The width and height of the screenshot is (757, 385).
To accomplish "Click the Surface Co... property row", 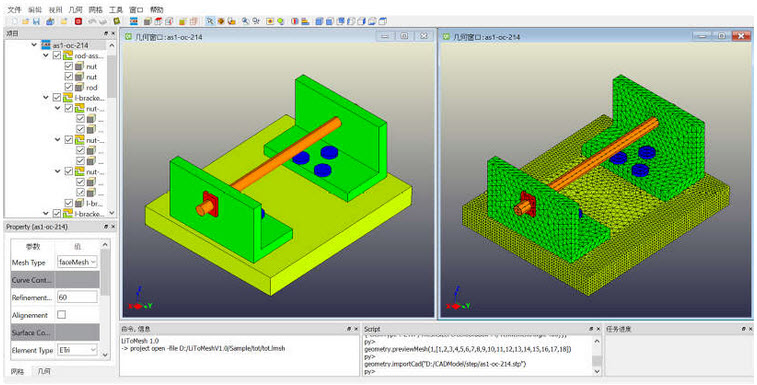I will click(x=55, y=332).
